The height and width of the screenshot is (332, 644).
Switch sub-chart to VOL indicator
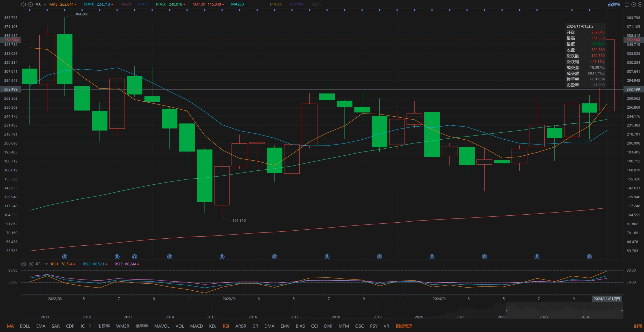pyautogui.click(x=180, y=326)
